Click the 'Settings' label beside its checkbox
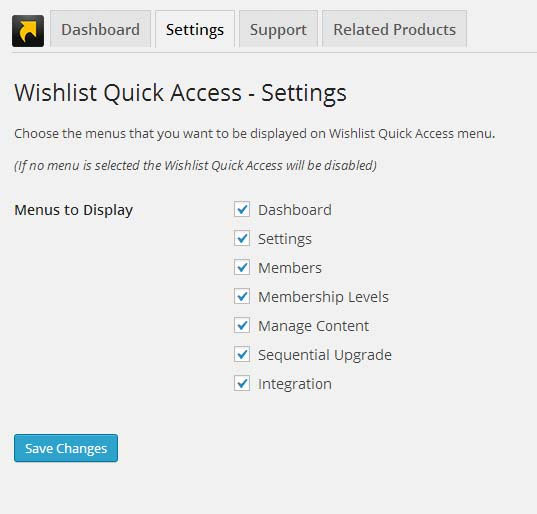This screenshot has width=537, height=514. click(x=285, y=239)
